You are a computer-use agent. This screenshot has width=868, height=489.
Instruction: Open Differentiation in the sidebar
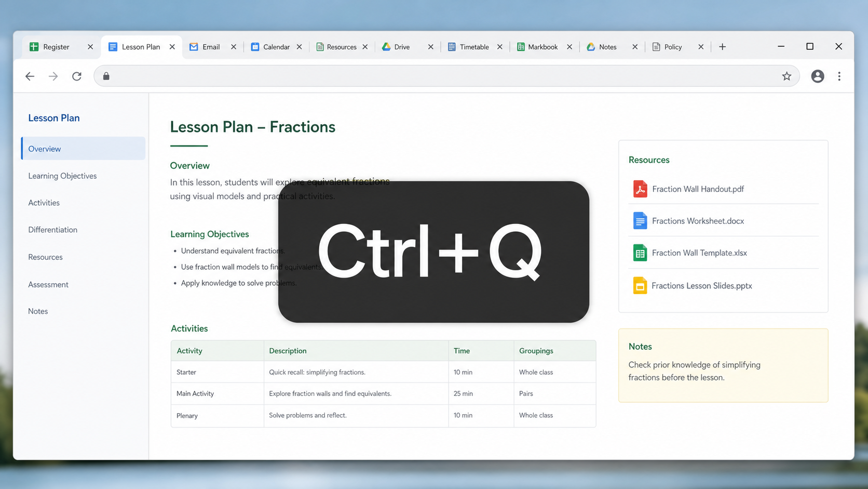[52, 230]
